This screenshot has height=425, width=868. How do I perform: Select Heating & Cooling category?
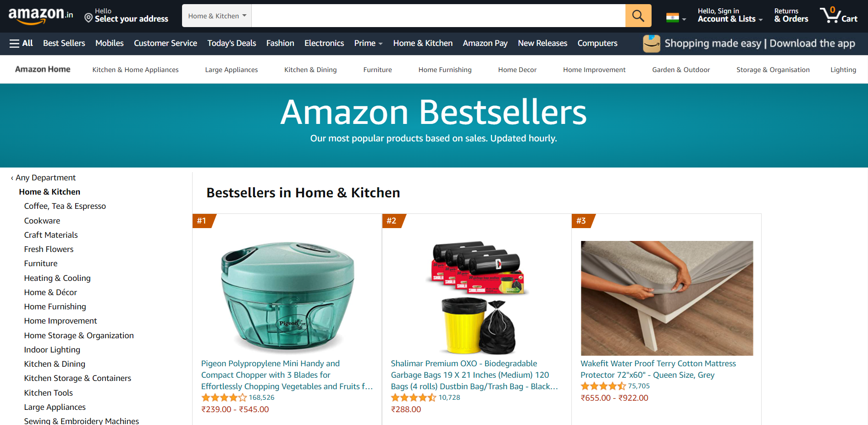(x=57, y=278)
